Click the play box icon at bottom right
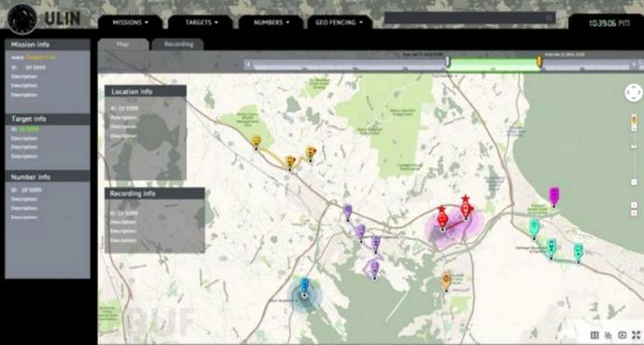 tap(623, 335)
